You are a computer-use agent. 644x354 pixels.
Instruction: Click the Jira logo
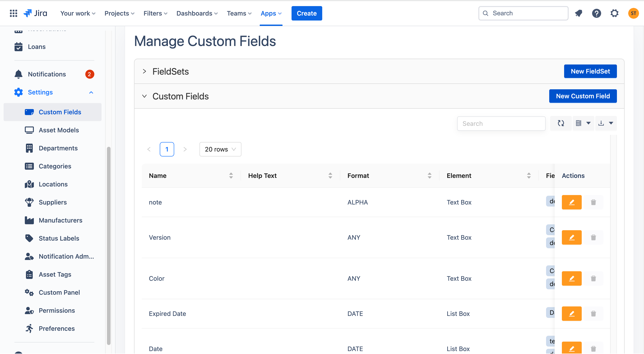pyautogui.click(x=35, y=13)
